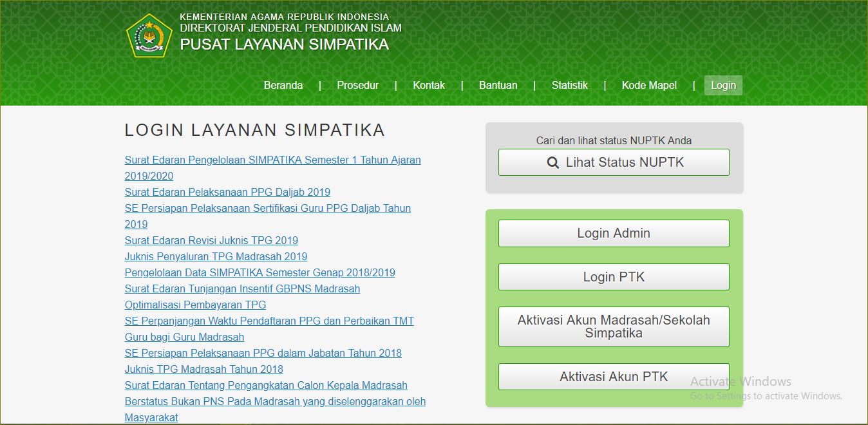
Task: Click the Kementerian Agama logo emblem
Action: pos(149,35)
